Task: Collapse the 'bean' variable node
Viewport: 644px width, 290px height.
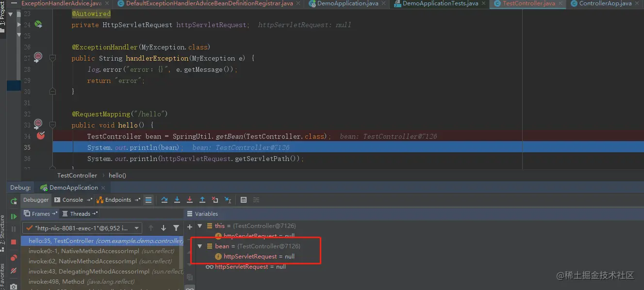Action: (x=199, y=246)
